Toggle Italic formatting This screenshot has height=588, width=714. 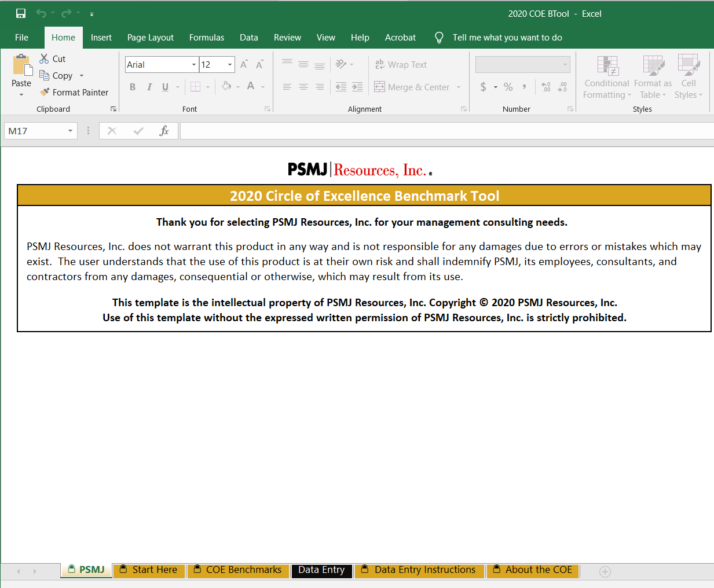(x=149, y=87)
